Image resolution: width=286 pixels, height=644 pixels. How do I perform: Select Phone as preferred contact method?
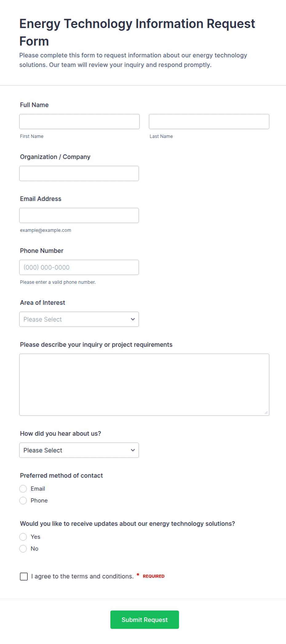point(23,501)
